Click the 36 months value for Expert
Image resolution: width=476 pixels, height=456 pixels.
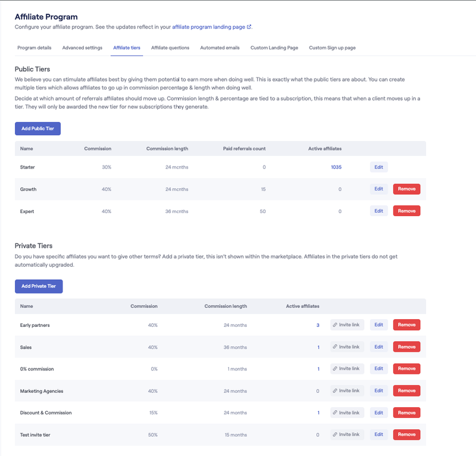(x=177, y=211)
